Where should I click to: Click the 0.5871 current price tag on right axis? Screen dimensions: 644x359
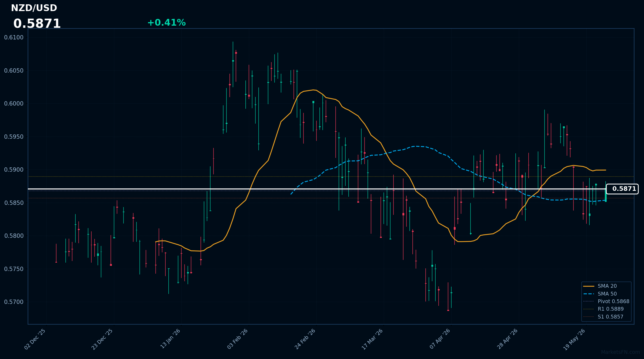point(622,189)
